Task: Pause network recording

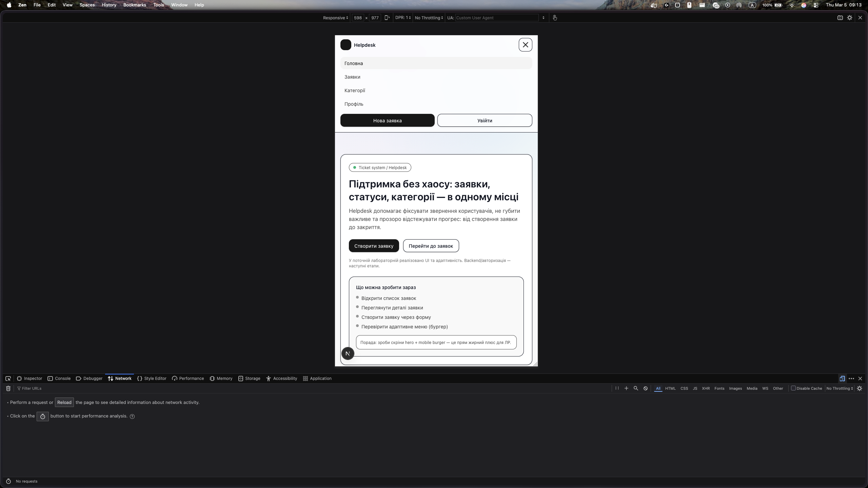Action: point(617,388)
